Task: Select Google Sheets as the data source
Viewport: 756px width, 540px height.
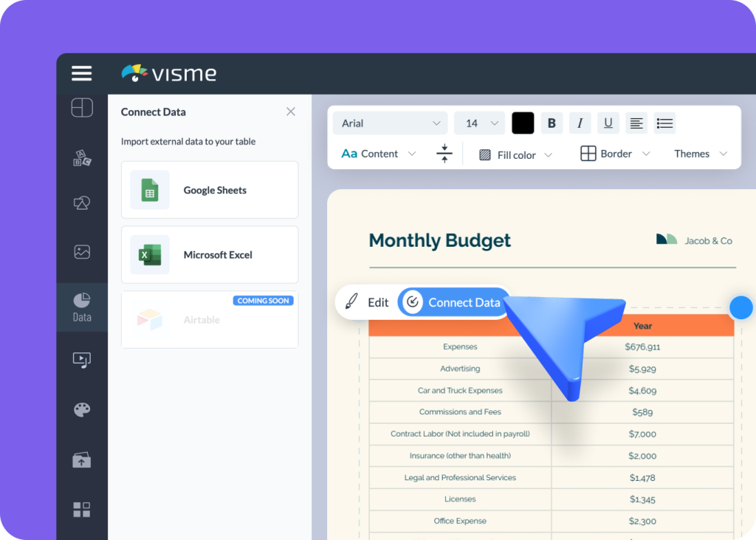Action: click(209, 190)
